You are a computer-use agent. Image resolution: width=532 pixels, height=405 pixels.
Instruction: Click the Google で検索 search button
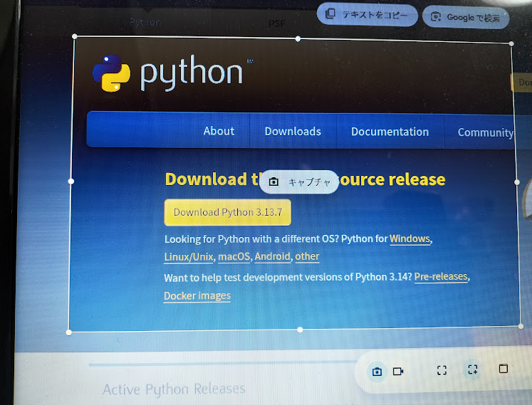pyautogui.click(x=466, y=17)
